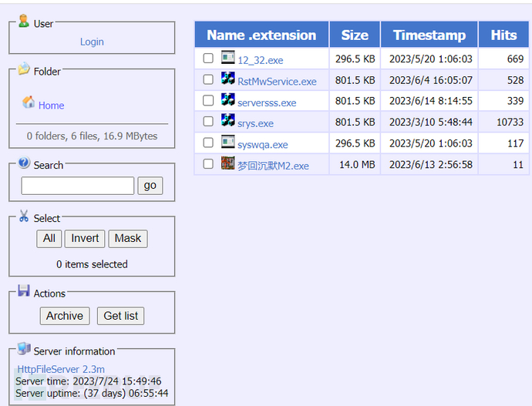Open the HttpFileServer 2.3m link
The height and width of the screenshot is (406, 532).
pyautogui.click(x=61, y=369)
